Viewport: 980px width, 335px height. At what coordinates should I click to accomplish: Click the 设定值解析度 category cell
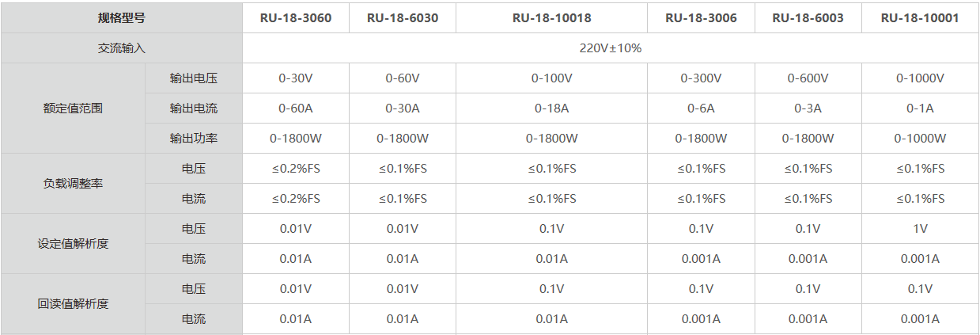click(73, 244)
